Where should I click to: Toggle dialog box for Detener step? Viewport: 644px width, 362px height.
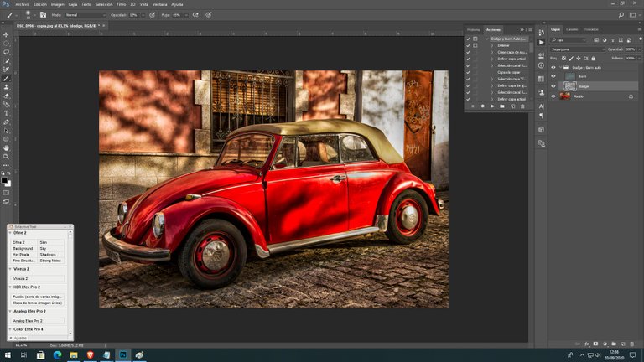click(475, 45)
